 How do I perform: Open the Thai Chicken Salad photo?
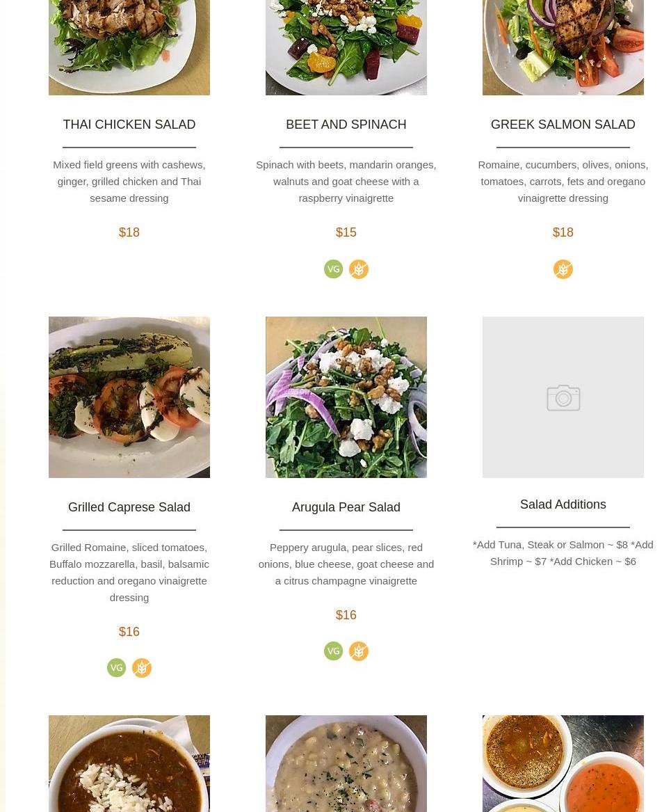click(129, 47)
